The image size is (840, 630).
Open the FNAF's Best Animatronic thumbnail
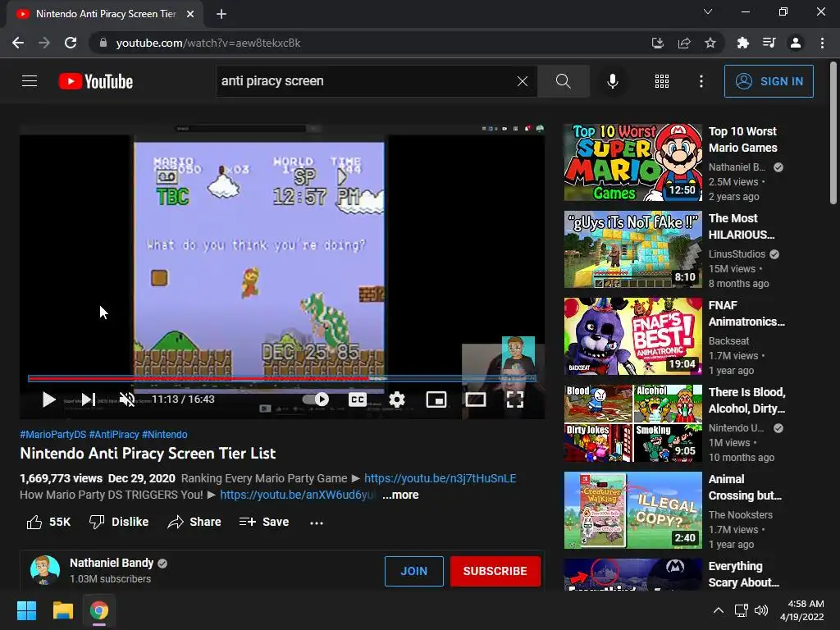tap(632, 336)
